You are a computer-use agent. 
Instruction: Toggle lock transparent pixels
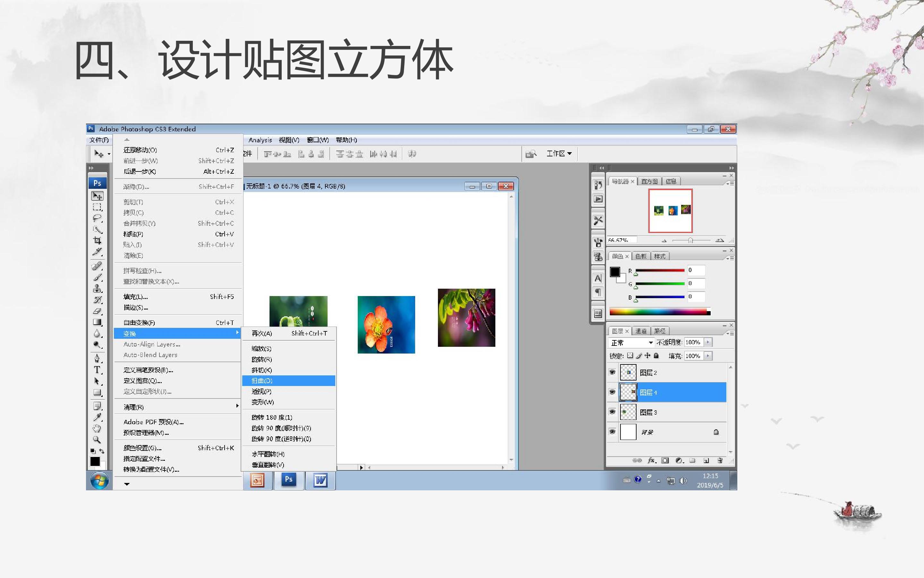pos(630,355)
